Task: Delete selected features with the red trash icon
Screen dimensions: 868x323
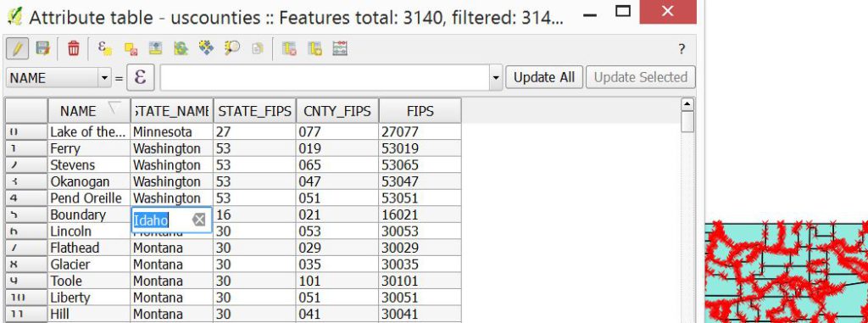Action: [73, 49]
